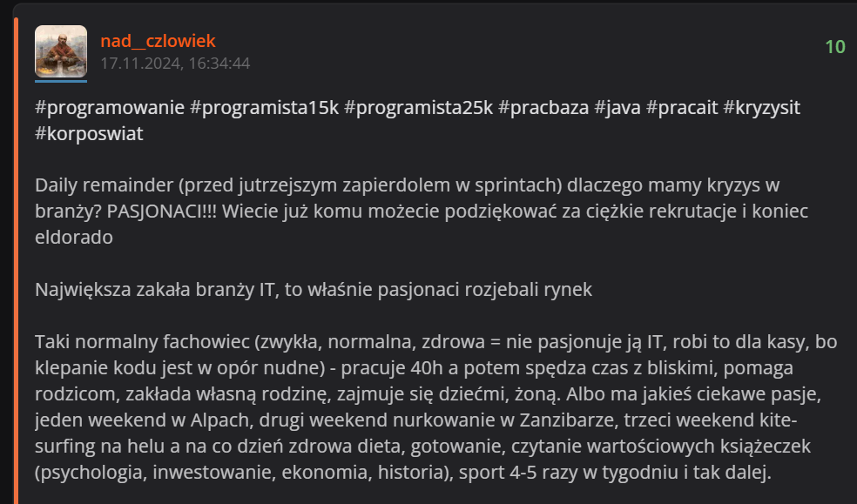Click the nad__czlowiek user avatar

[x=61, y=50]
